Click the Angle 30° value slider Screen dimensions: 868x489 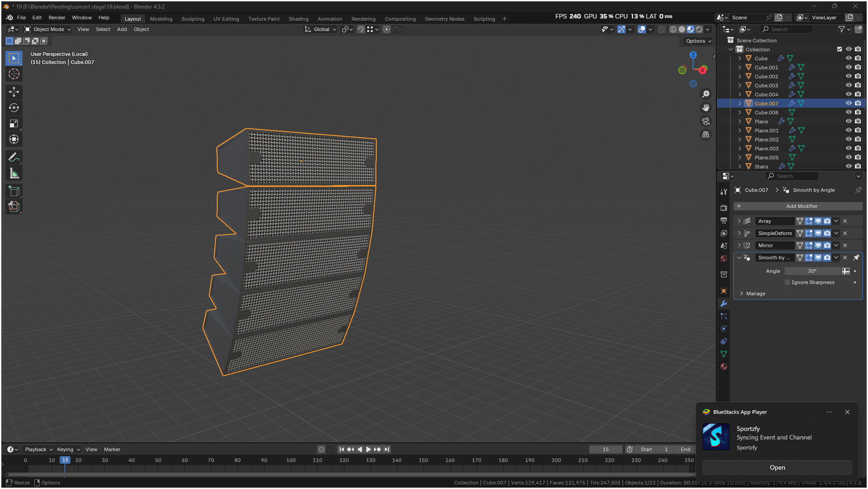click(x=812, y=271)
